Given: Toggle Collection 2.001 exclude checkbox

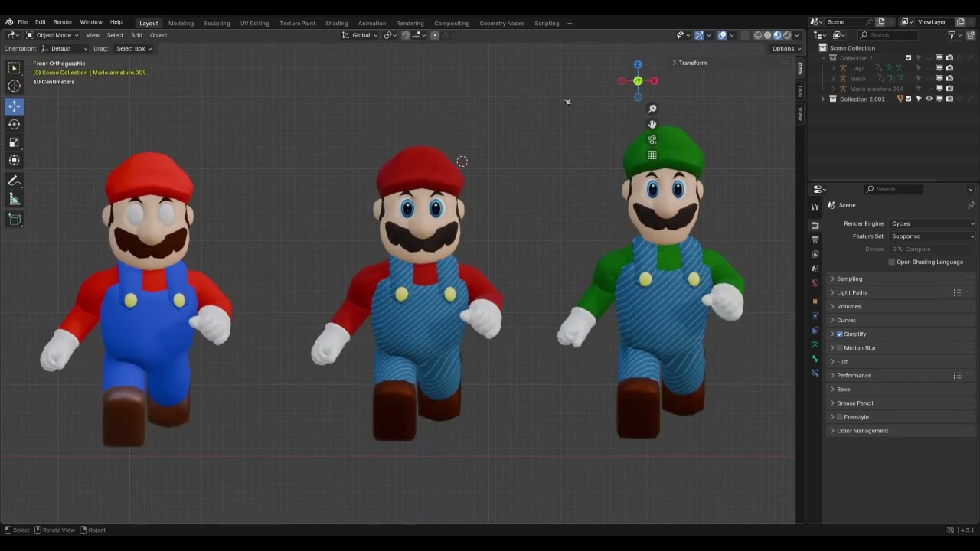Looking at the screenshot, I should [x=909, y=99].
